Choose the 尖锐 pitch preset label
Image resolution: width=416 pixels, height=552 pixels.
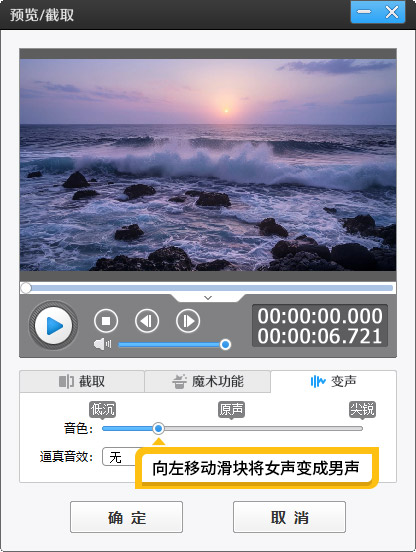(x=362, y=409)
